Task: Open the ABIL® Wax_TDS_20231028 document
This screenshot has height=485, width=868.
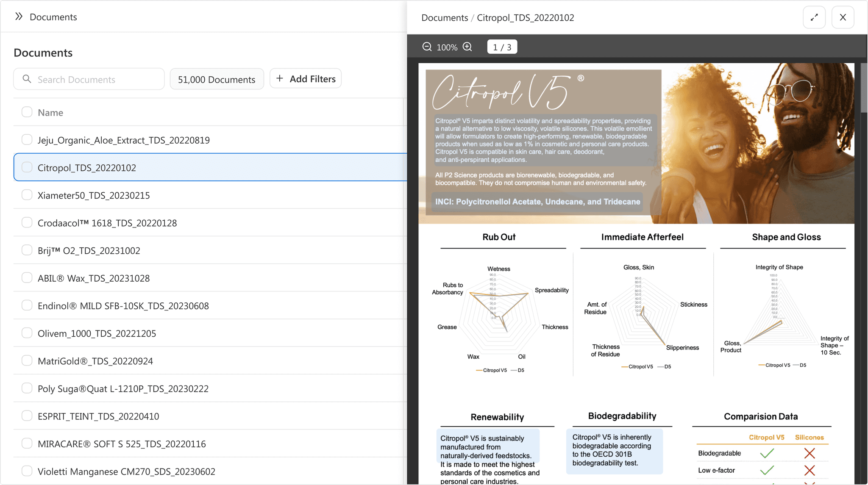Action: 94,278
